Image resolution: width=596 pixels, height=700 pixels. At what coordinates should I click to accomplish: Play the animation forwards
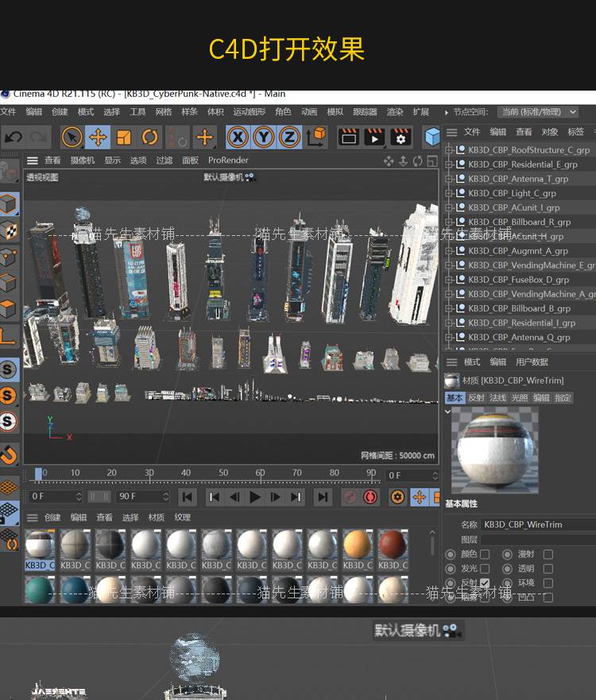coord(255,497)
